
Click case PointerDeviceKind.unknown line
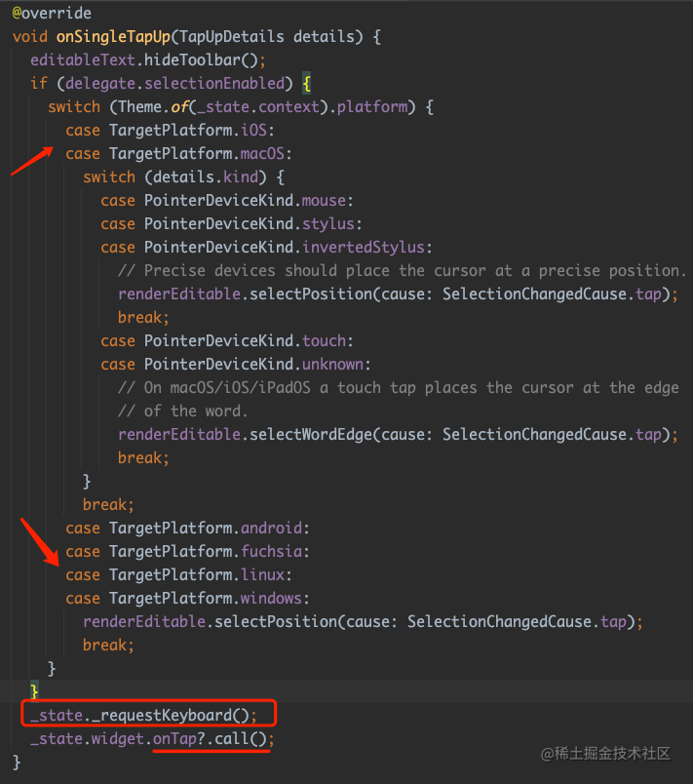tap(236, 365)
